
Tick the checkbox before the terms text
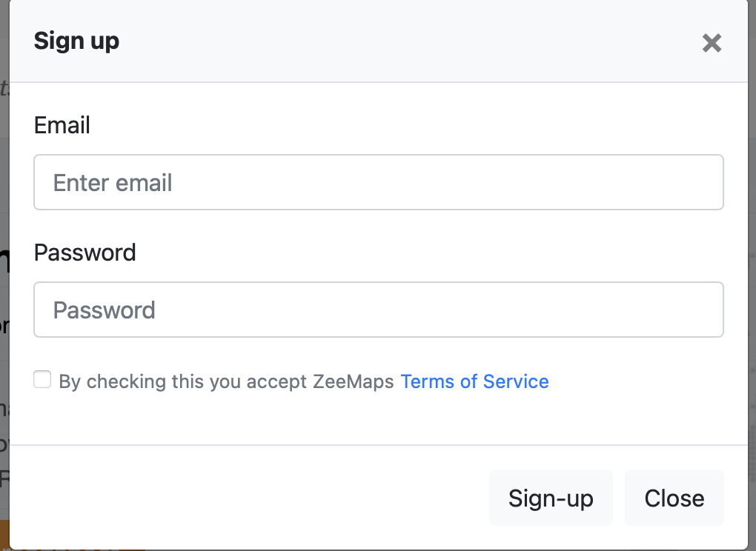click(42, 381)
